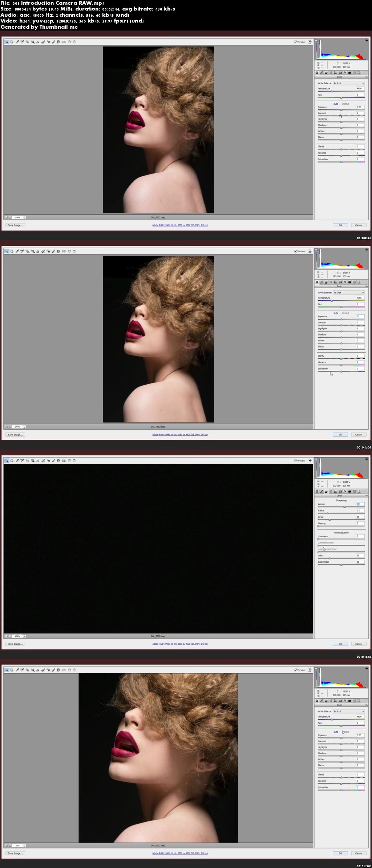Click OK button in the 00:01:06 frame
Image resolution: width=372 pixels, height=868 pixels.
point(340,435)
